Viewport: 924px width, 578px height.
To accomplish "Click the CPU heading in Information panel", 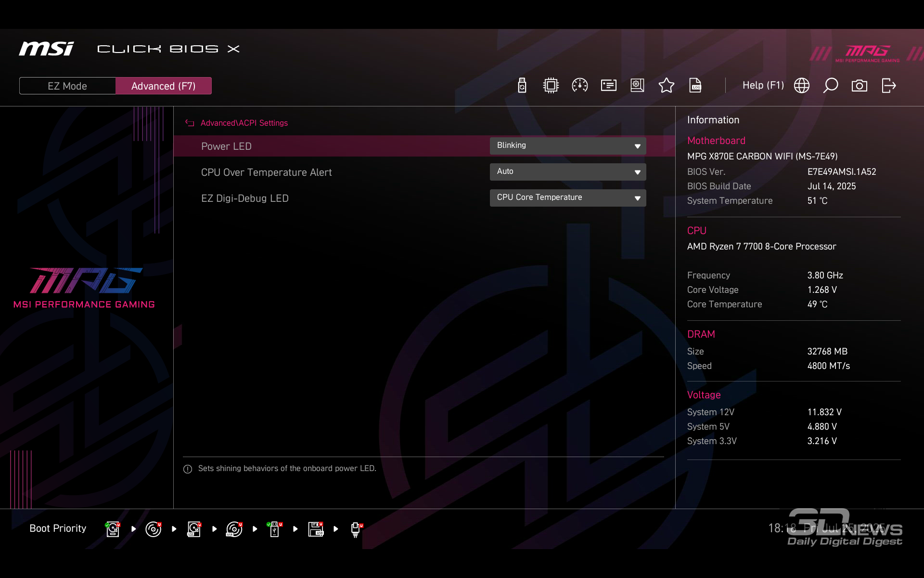I will tap(696, 231).
